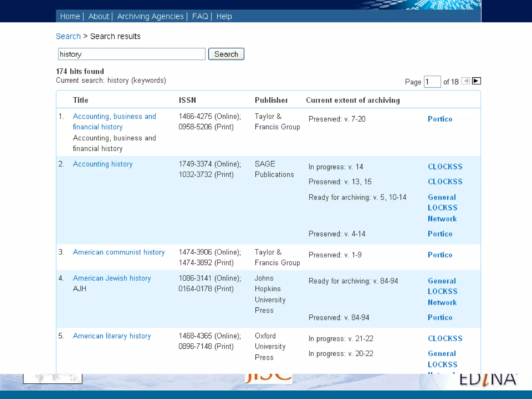The height and width of the screenshot is (399, 532).
Task: Open the Home menu item
Action: tap(70, 16)
